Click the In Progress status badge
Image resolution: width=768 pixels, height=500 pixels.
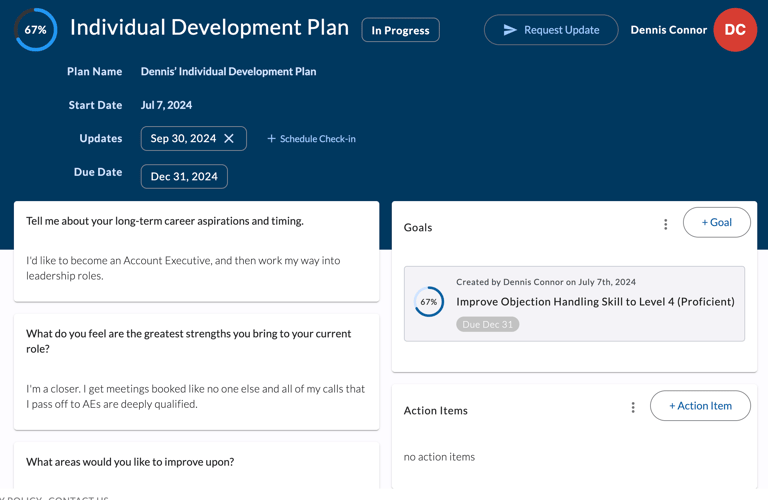[x=400, y=30]
